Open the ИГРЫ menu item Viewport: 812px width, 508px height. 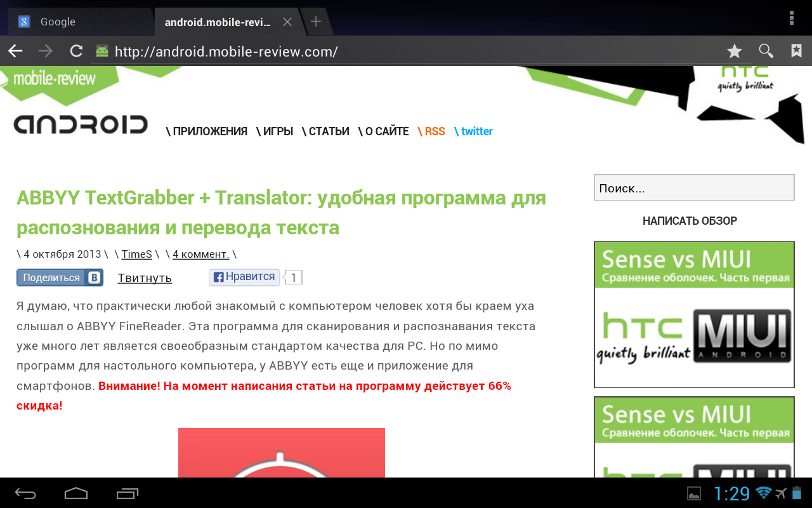point(275,131)
